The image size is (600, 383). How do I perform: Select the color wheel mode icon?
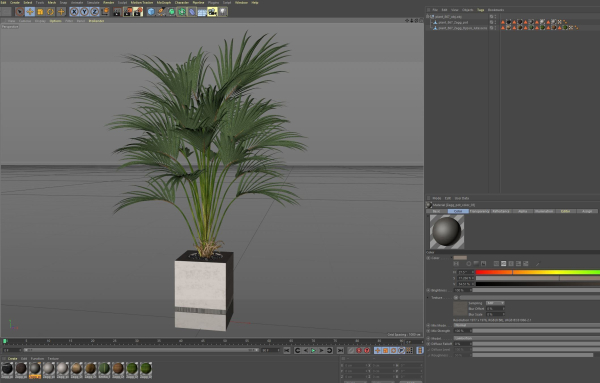coord(468,264)
